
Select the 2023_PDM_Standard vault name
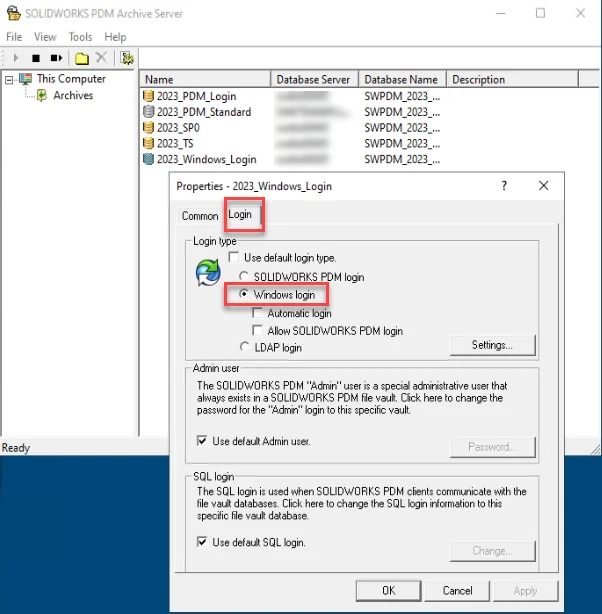[x=204, y=112]
